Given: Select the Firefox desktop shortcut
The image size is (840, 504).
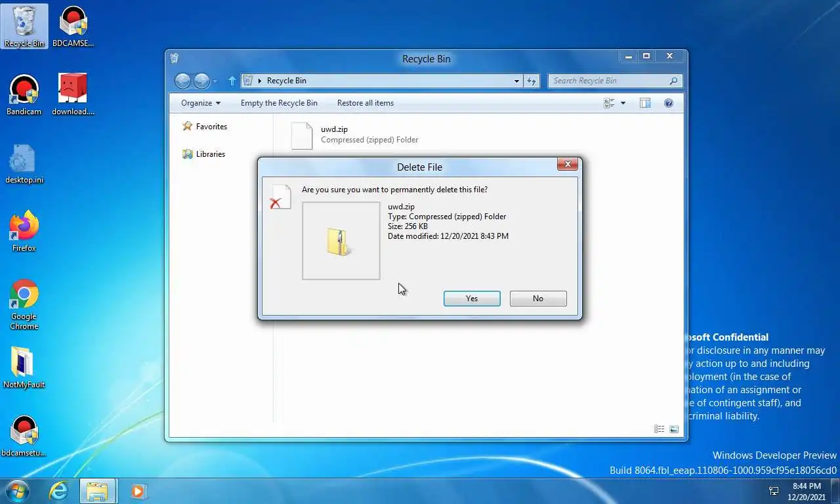Looking at the screenshot, I should pyautogui.click(x=24, y=232).
